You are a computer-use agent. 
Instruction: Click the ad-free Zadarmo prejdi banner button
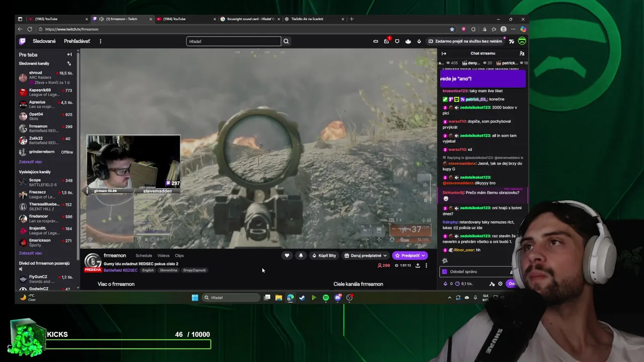point(464,41)
